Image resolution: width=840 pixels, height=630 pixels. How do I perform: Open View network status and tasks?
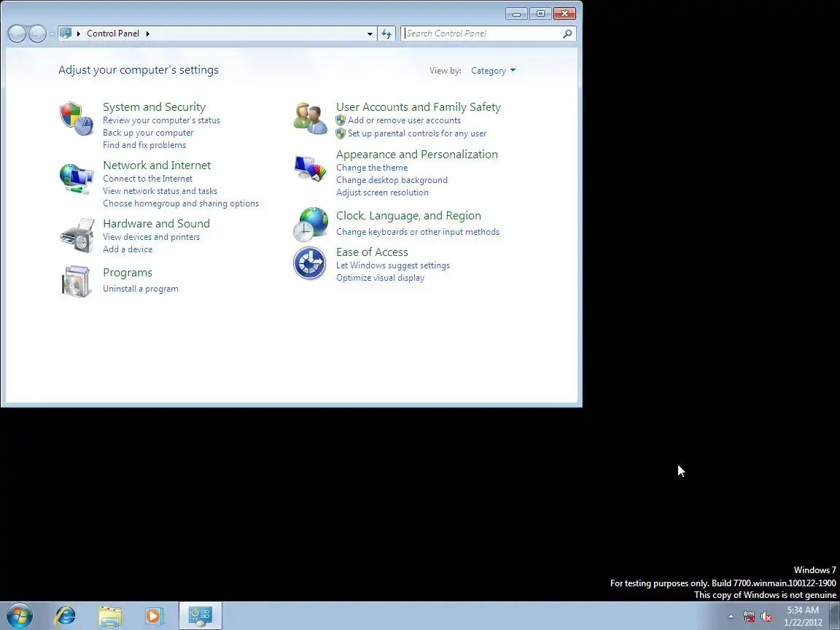tap(160, 191)
